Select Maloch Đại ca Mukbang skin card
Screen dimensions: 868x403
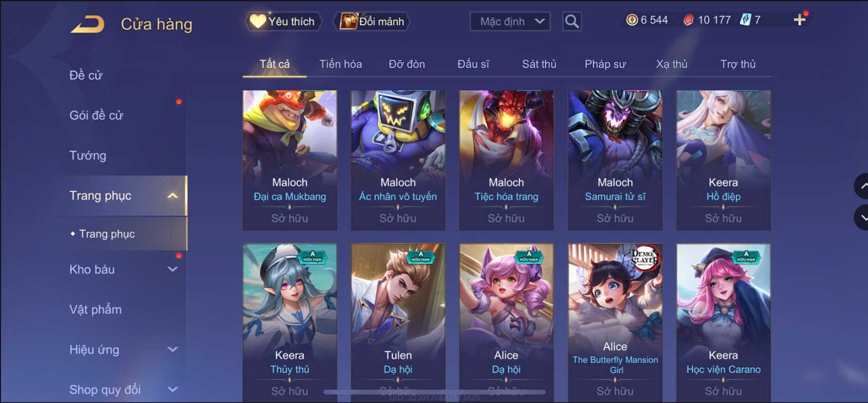tap(290, 160)
